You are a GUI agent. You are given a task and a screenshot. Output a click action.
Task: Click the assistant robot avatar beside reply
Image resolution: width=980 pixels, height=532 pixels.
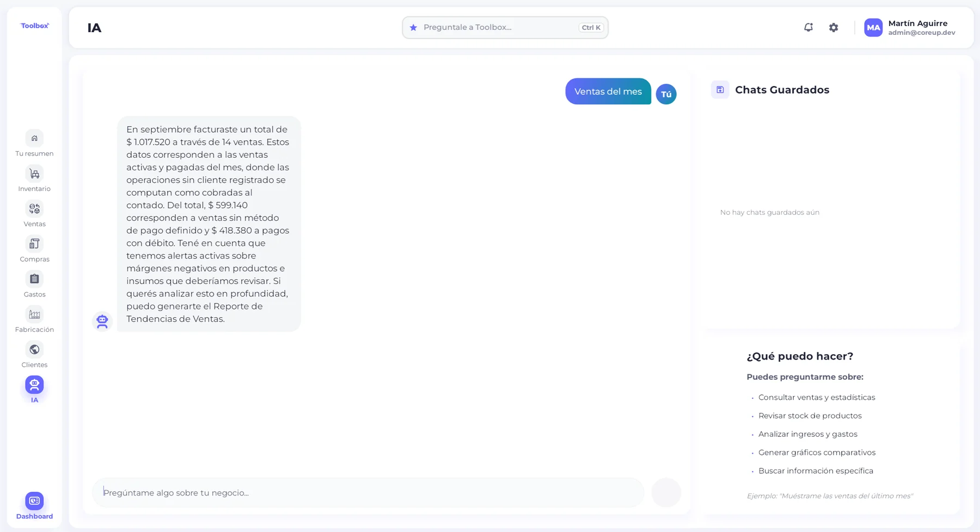click(x=102, y=321)
